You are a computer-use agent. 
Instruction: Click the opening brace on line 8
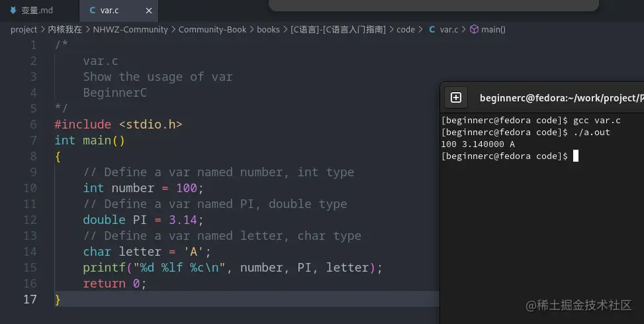58,156
